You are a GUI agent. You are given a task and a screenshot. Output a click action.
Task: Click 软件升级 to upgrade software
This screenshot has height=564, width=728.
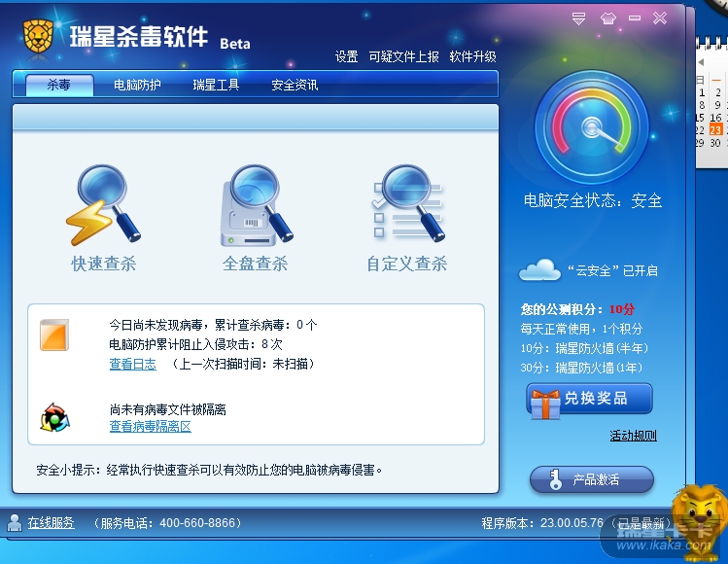pyautogui.click(x=472, y=56)
